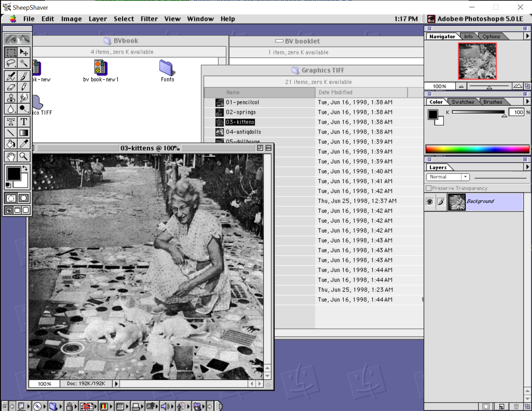Screen dimensions: 532x411
Task: Click the zoom out small mountains button in Navigator
Action: [461, 86]
